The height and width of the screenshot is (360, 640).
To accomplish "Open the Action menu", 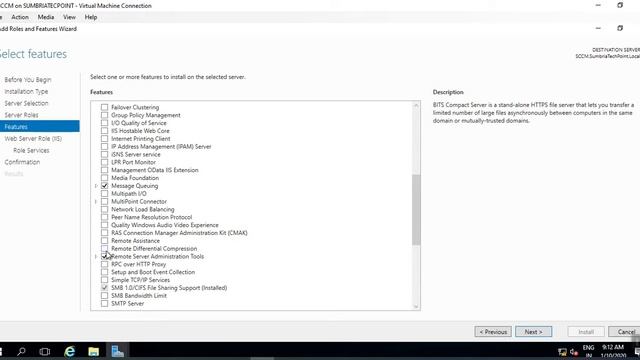I will pos(20,17).
